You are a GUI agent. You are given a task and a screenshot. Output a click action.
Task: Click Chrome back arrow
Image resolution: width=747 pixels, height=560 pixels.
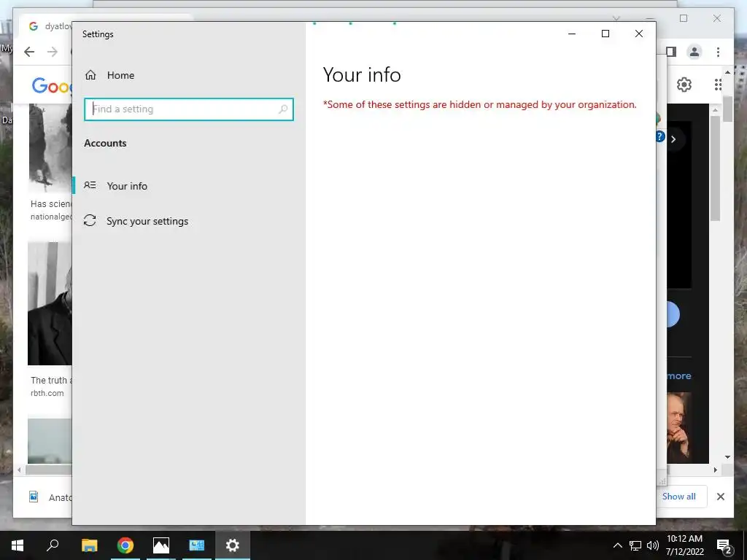click(x=29, y=52)
